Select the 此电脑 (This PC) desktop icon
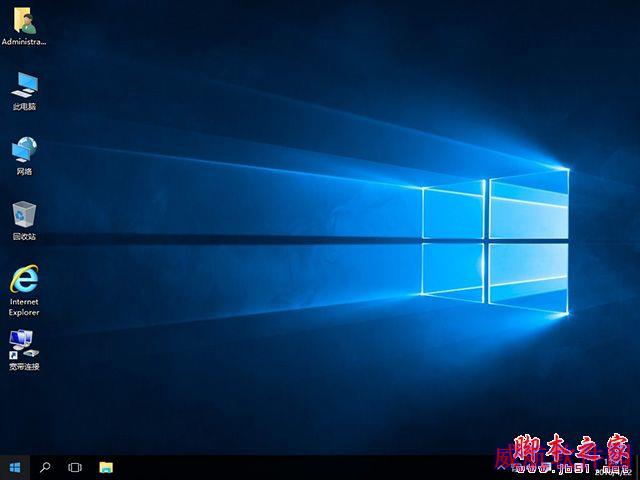Image resolution: width=640 pixels, height=480 pixels. (24, 91)
